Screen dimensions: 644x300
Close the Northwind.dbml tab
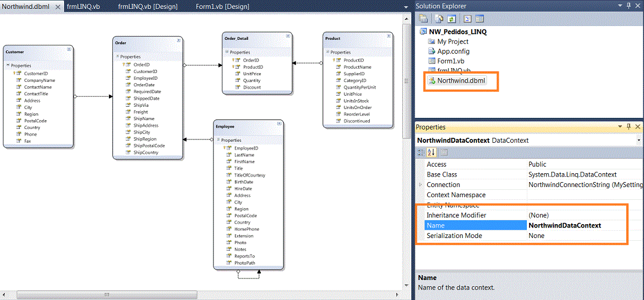(x=57, y=7)
